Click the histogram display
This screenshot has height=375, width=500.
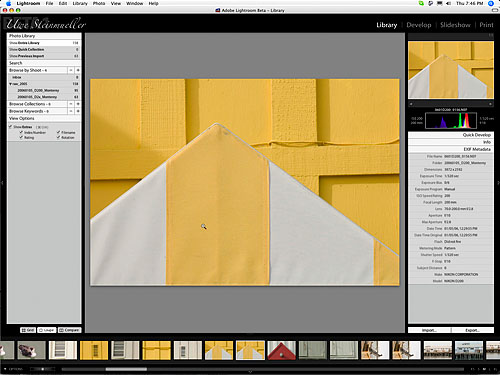tap(451, 121)
